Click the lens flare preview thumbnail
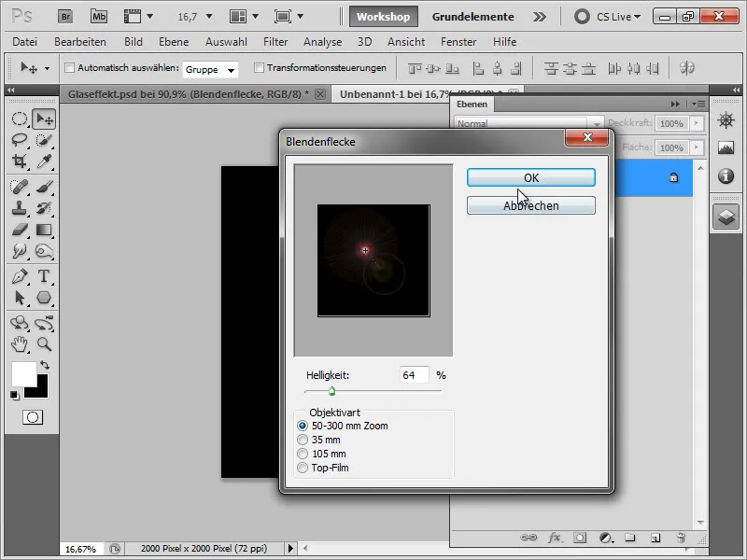The width and height of the screenshot is (747, 560). pos(373,260)
